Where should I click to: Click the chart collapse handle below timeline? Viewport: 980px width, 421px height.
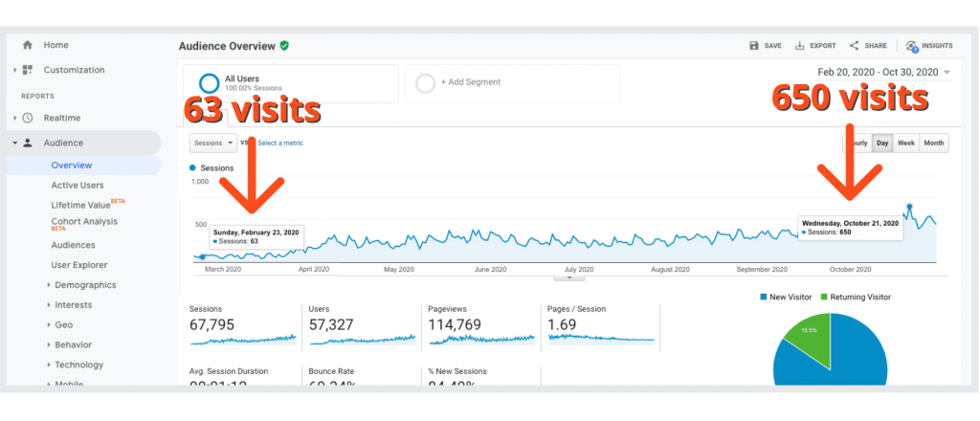(x=568, y=277)
